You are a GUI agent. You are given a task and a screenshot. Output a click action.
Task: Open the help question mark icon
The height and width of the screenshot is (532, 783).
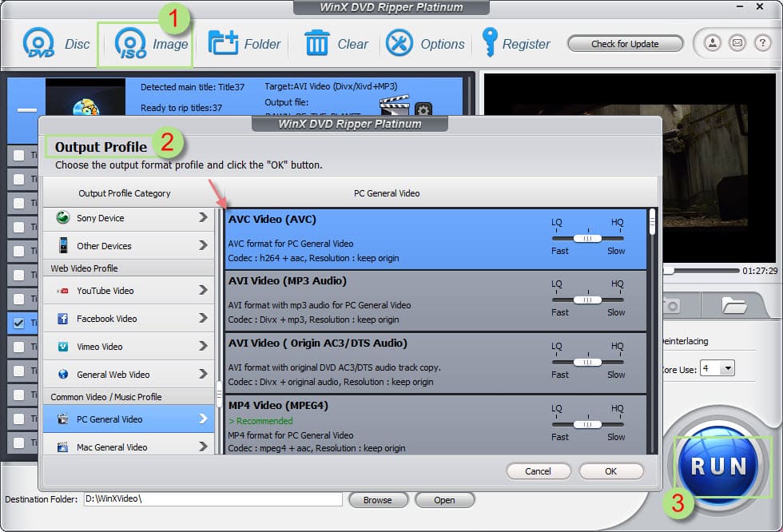pos(762,43)
